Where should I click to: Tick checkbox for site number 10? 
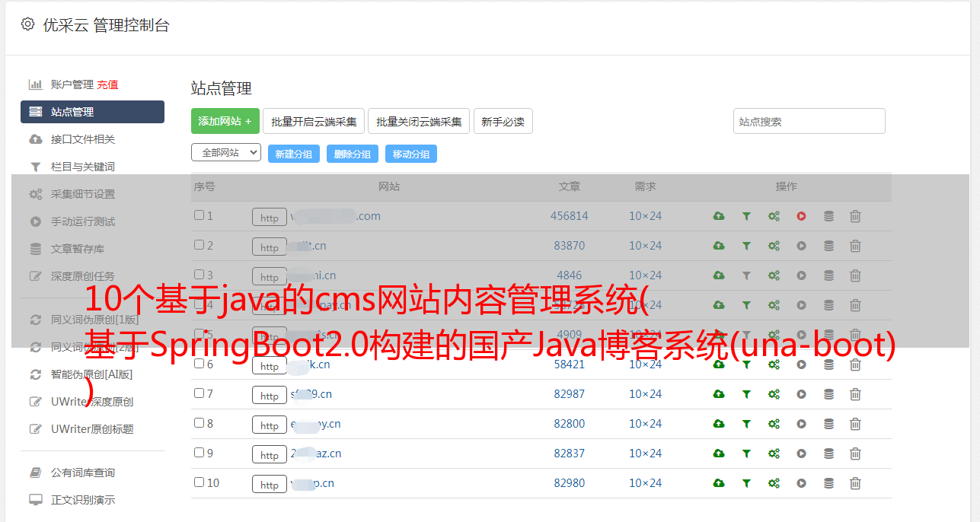coord(199,482)
